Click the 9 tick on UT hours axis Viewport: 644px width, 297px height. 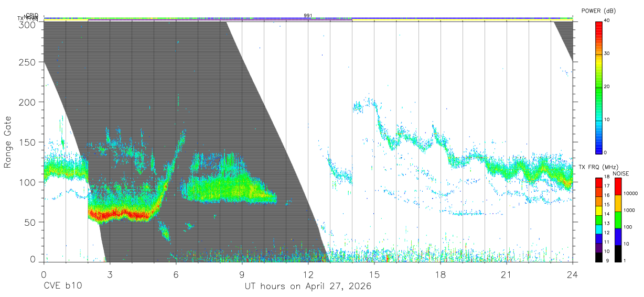tap(242, 274)
